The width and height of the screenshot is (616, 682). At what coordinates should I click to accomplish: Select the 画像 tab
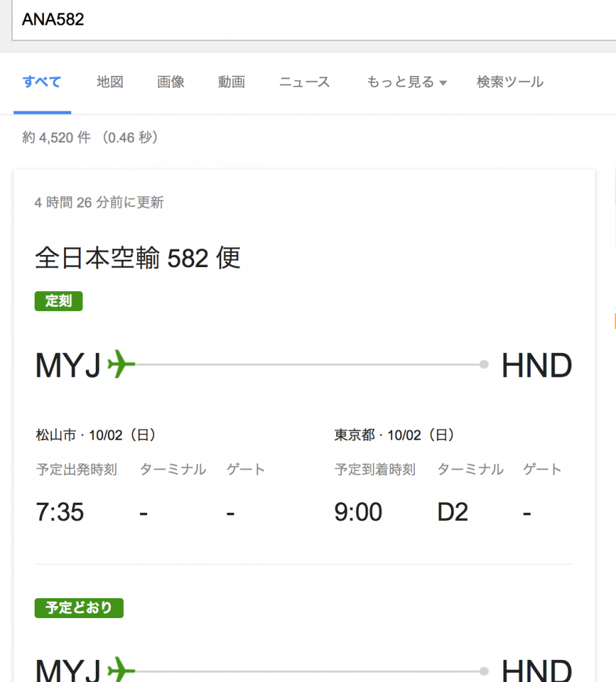click(x=170, y=83)
